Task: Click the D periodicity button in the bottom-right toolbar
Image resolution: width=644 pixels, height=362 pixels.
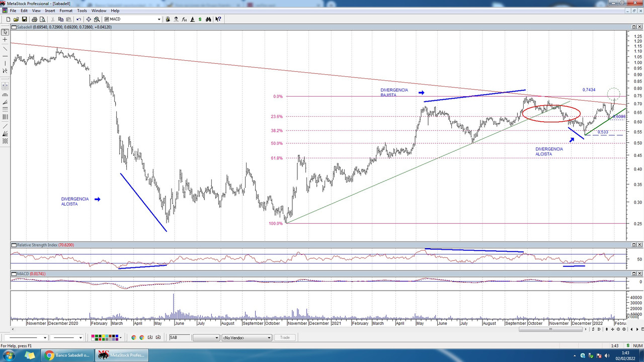Action: click(x=599, y=329)
